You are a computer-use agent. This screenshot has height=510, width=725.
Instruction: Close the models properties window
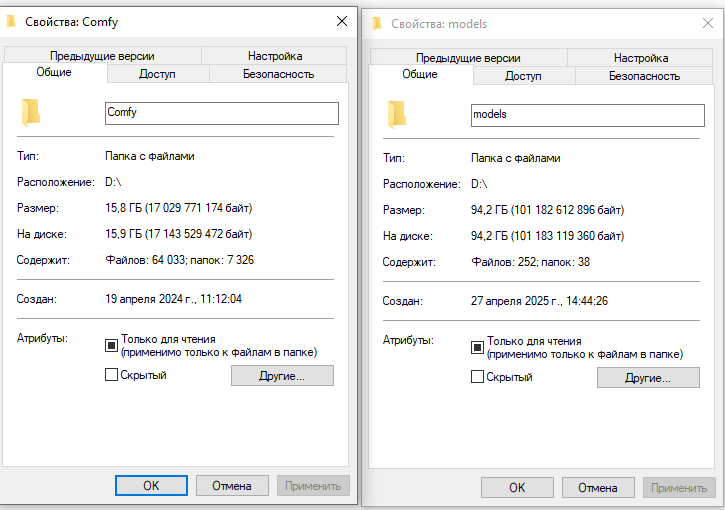[707, 23]
